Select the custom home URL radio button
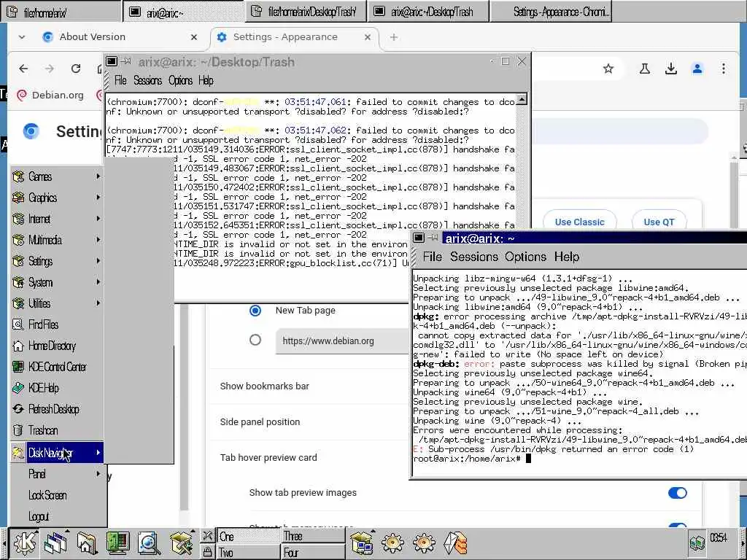747x560 pixels. (x=255, y=340)
